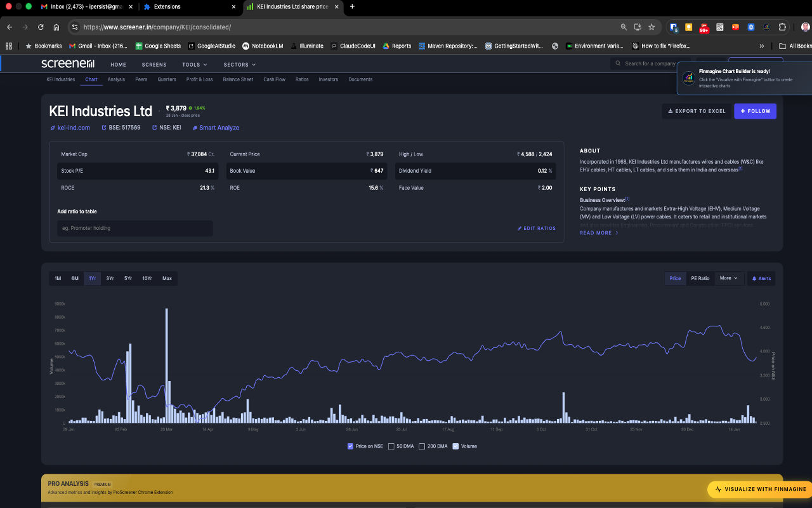The image size is (812, 508).
Task: Click the screener.in logo
Action: [68, 63]
